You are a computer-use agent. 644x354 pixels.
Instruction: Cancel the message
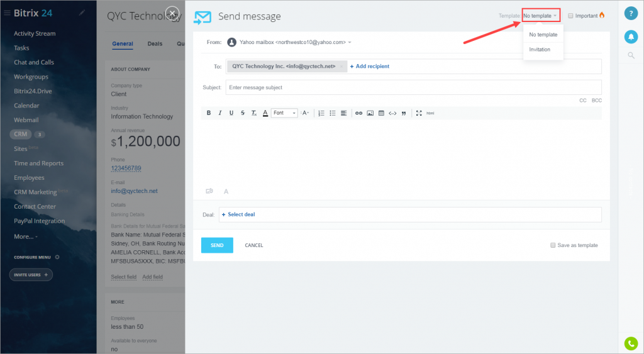[254, 245]
